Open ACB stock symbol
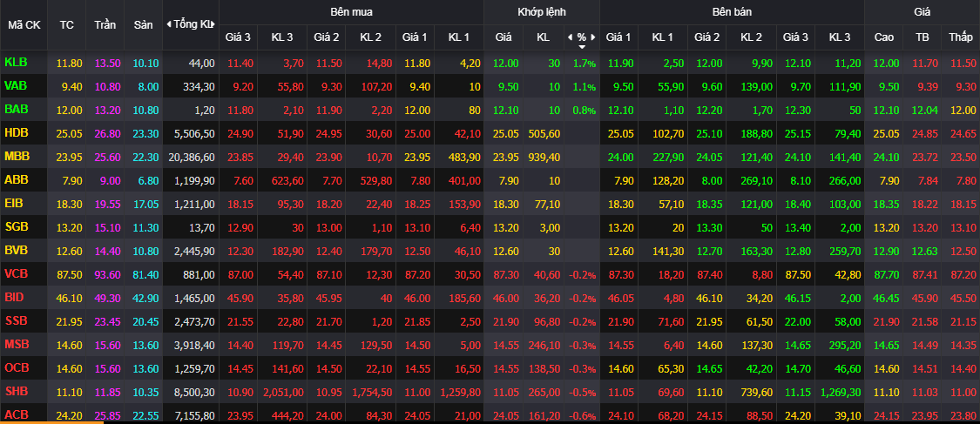The height and width of the screenshot is (424, 980). (x=16, y=414)
